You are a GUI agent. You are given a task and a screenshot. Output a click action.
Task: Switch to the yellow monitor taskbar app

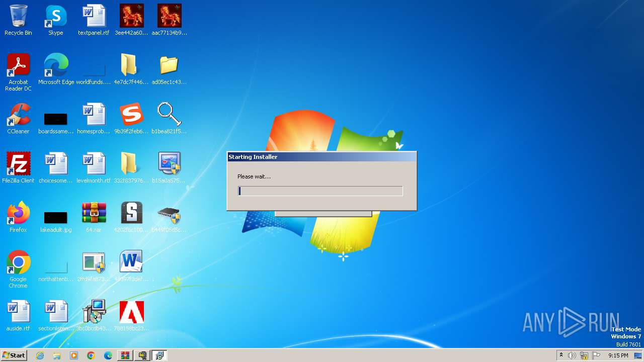tap(143, 355)
